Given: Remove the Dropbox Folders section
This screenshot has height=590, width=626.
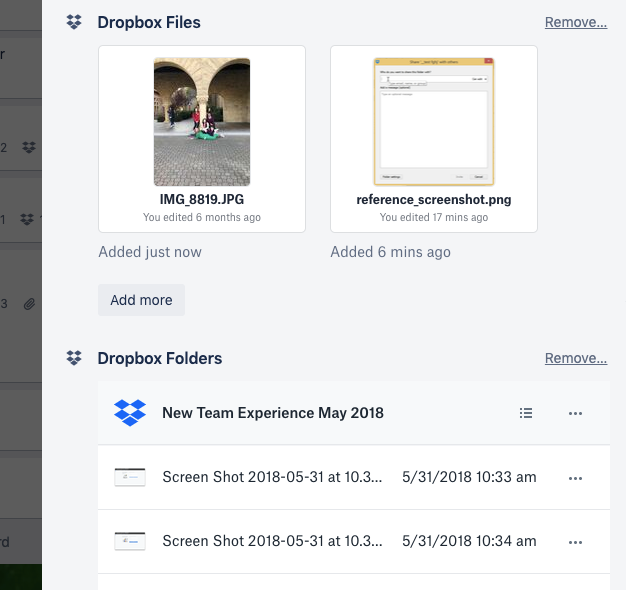Looking at the screenshot, I should [576, 358].
